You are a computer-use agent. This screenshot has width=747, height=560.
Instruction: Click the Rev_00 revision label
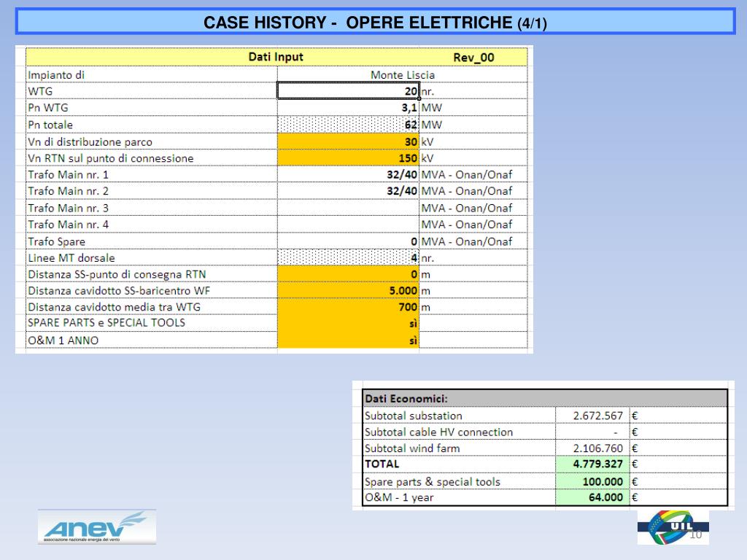473,58
